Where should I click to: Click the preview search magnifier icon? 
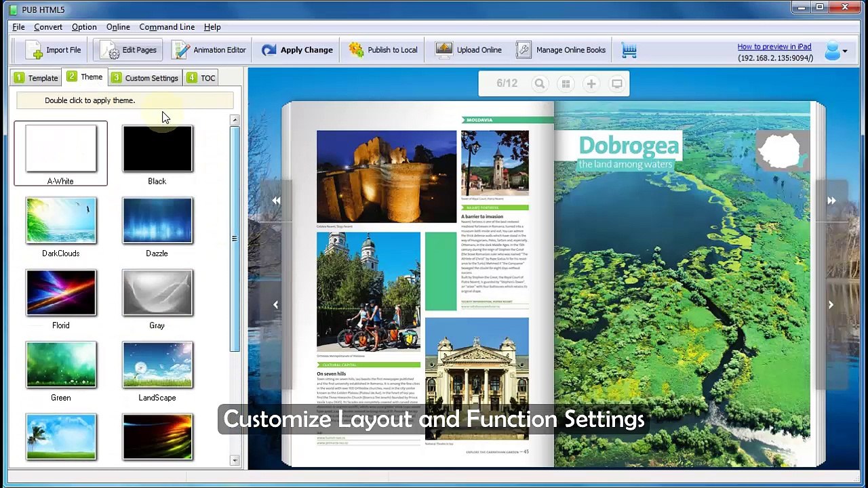tap(540, 84)
